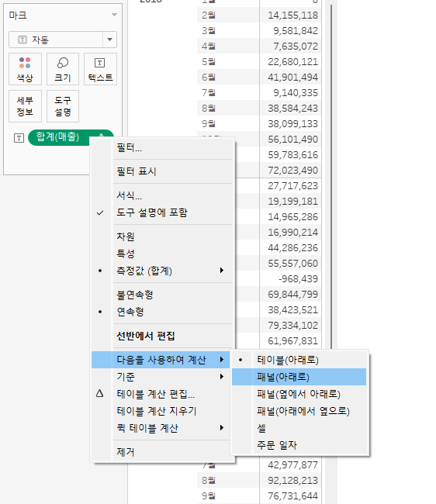This screenshot has height=504, width=436.
Task: Click the negative value -968,439
Action: click(298, 278)
